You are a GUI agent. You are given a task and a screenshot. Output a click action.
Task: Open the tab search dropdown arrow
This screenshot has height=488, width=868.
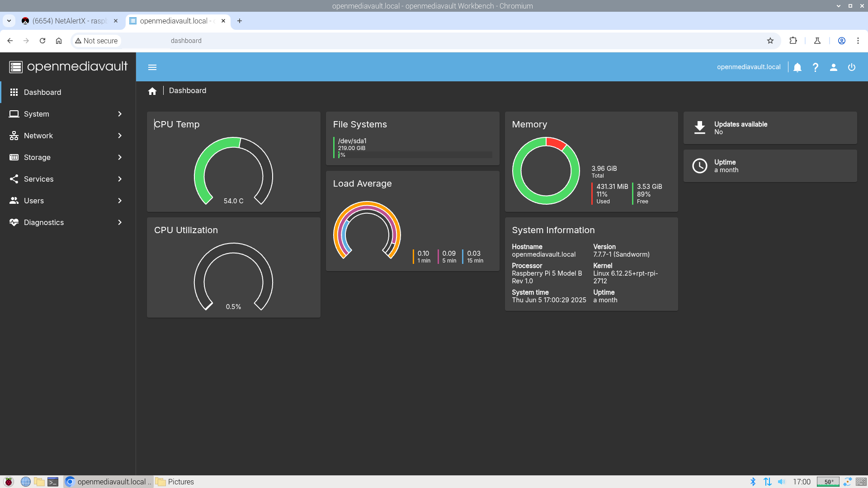9,21
